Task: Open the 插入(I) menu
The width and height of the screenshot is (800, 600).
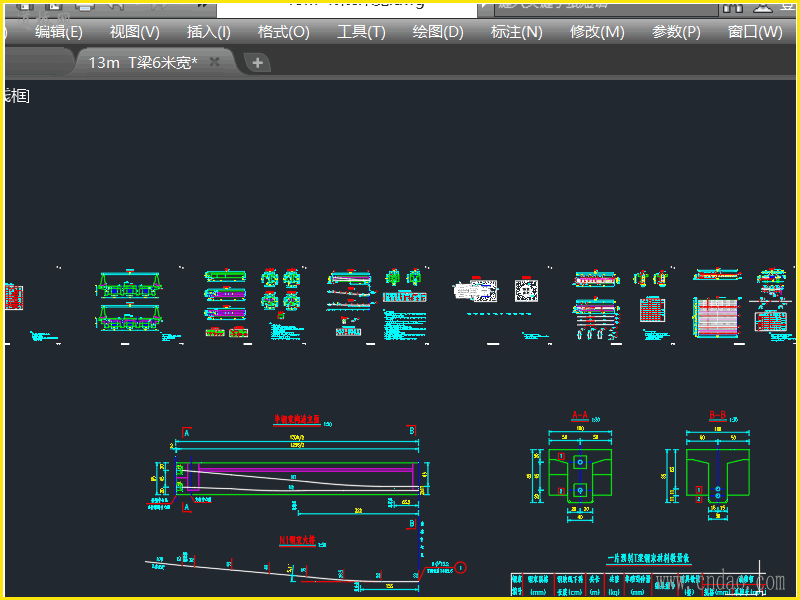Action: pyautogui.click(x=209, y=32)
